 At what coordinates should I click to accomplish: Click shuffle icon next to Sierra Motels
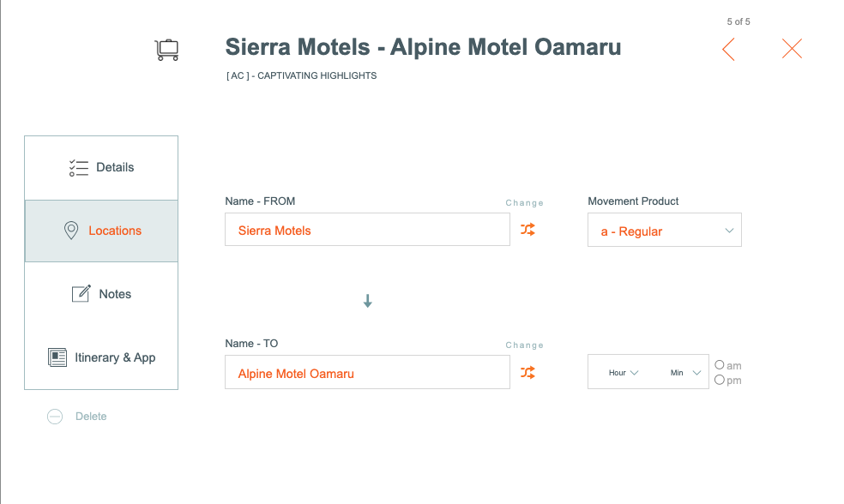coord(527,230)
